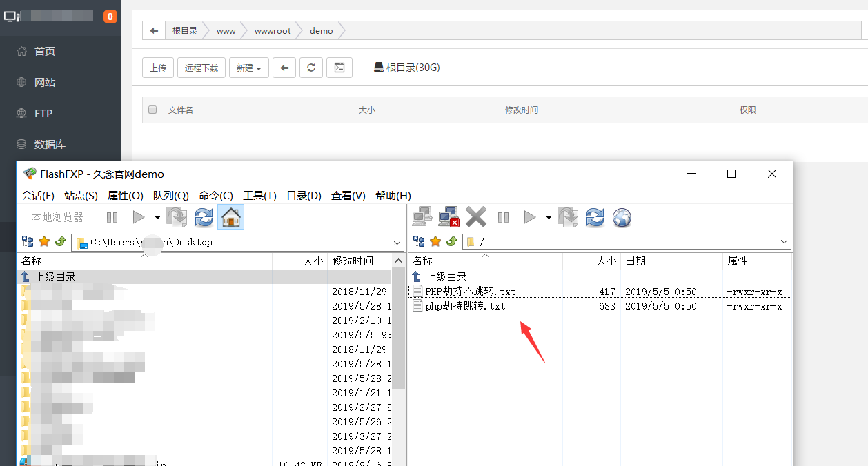Open the 帮助(H) menu in FlashFXP
Viewport: 868px width, 466px height.
coord(393,196)
